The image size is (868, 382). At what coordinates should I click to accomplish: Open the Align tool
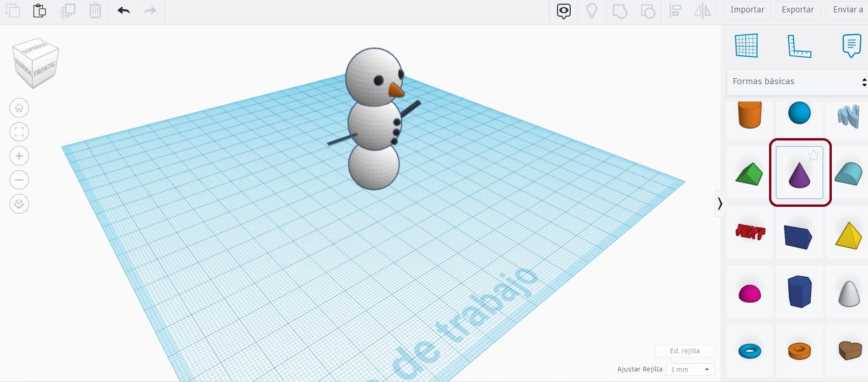click(676, 11)
